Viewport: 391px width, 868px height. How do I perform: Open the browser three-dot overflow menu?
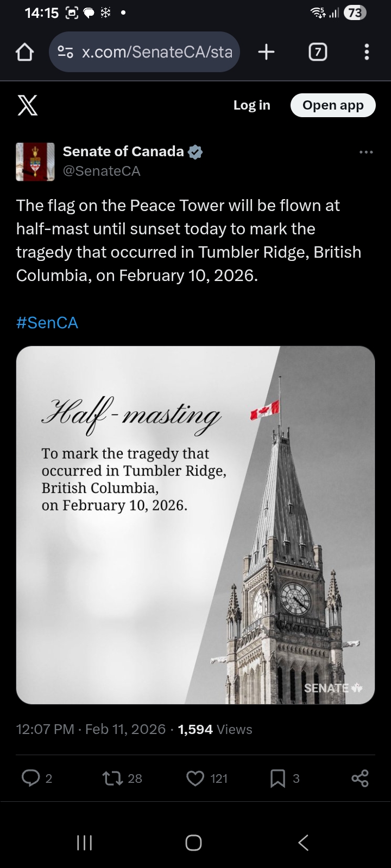click(367, 52)
